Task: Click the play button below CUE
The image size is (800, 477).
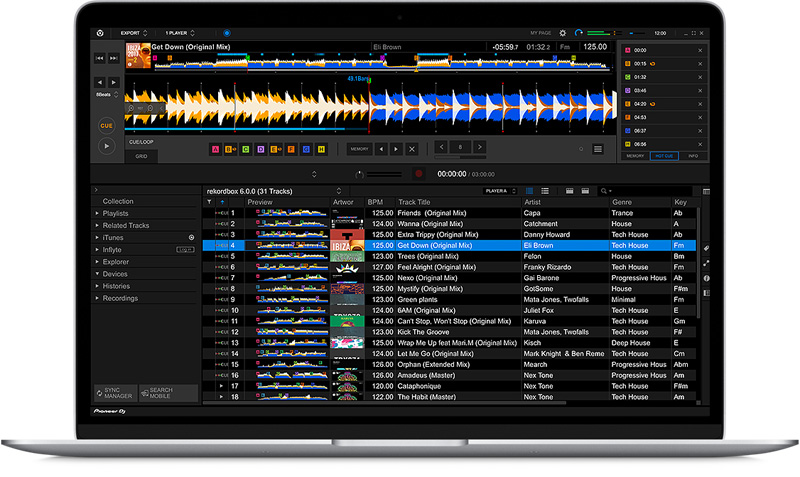Action: point(106,146)
